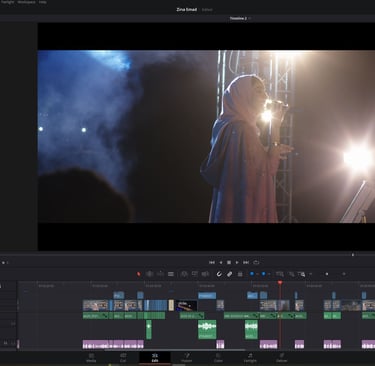Open the flag color dropdown arrow
This screenshot has width=375, height=366.
(x=257, y=274)
